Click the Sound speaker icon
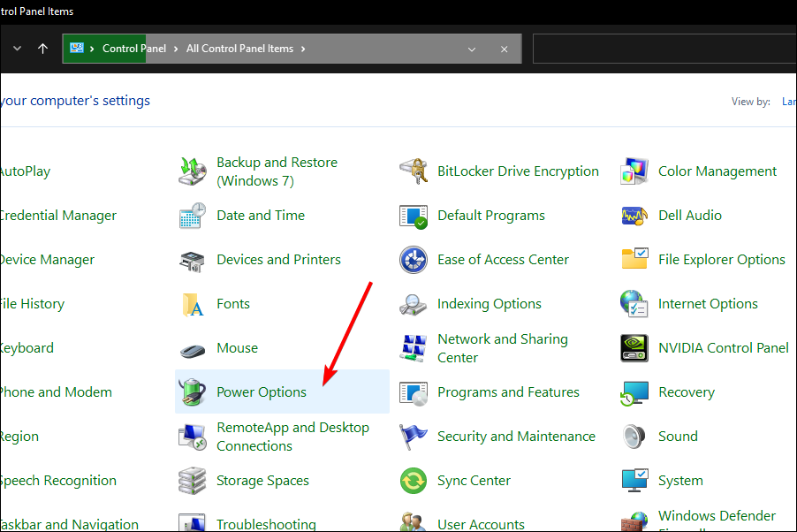This screenshot has width=797, height=532. tap(634, 437)
